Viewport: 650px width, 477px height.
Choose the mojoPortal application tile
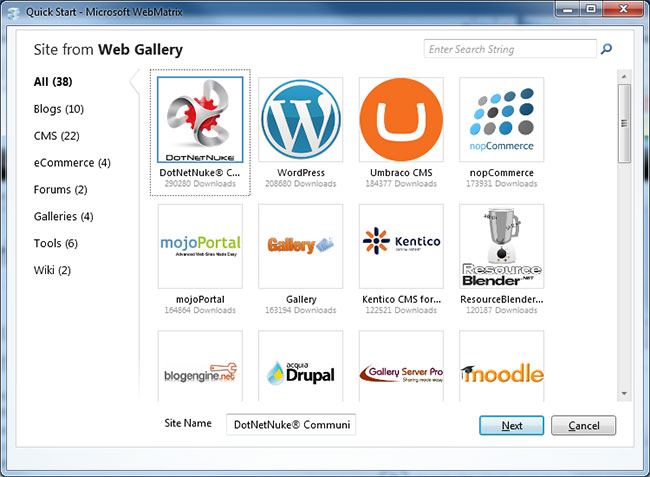pyautogui.click(x=200, y=246)
